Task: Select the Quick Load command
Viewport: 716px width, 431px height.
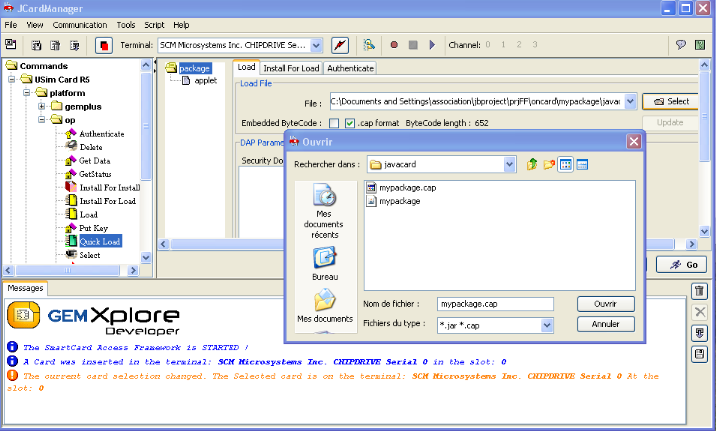Action: (100, 242)
